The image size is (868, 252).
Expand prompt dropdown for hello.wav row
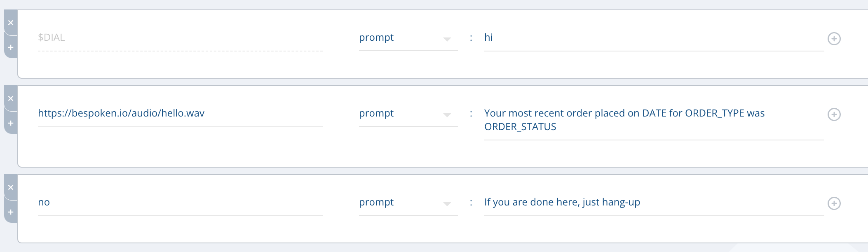447,115
